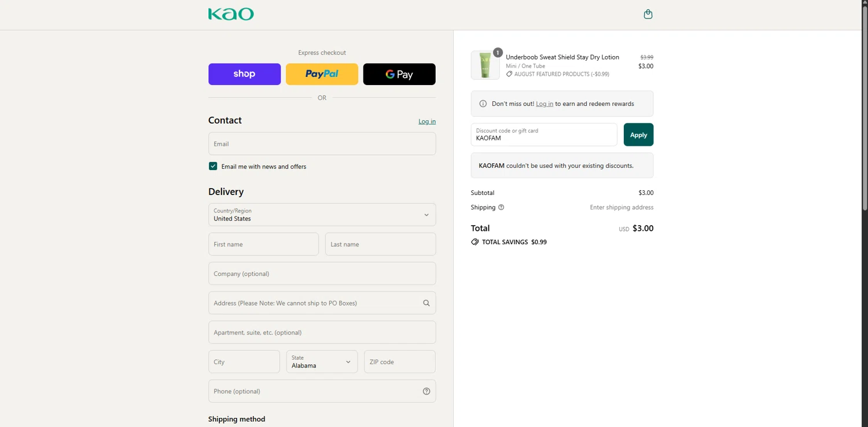The image size is (868, 427).
Task: Open the State dropdown showing Alabama
Action: 322,362
